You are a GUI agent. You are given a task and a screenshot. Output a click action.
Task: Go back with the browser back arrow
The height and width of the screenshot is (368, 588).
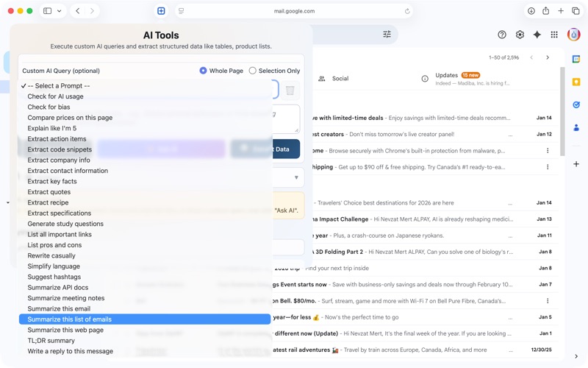coord(78,11)
